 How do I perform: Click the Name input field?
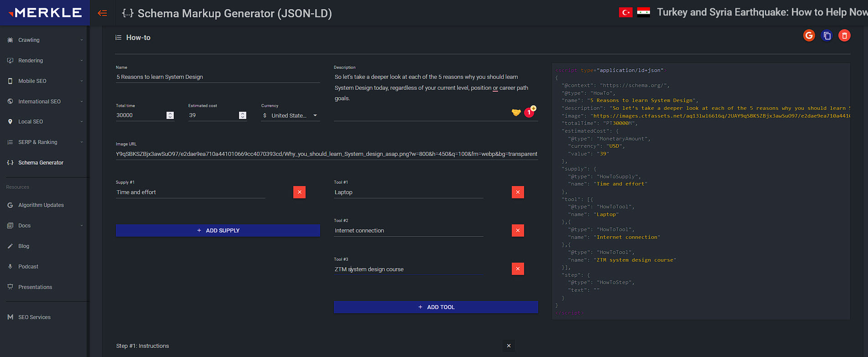click(x=218, y=77)
